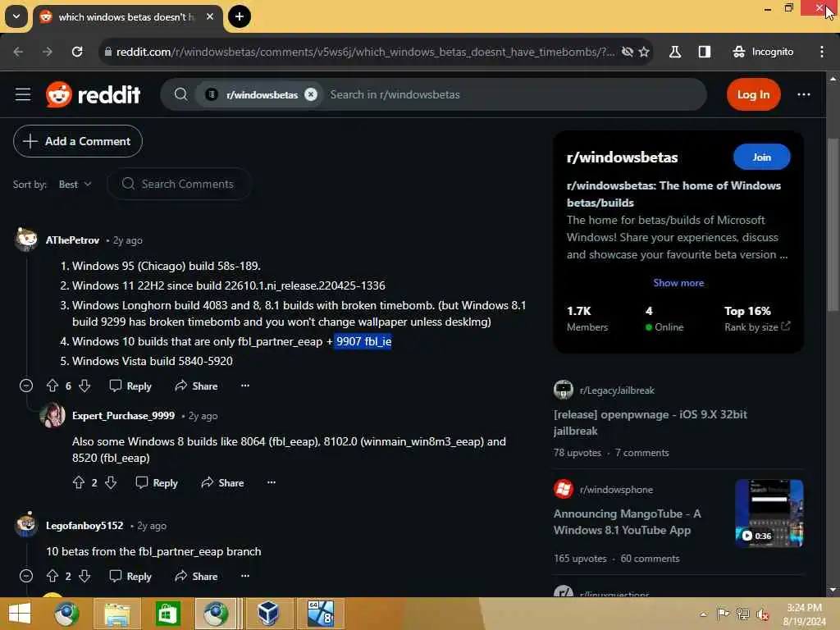
Task: Remove the r/windowsbetas search filter
Action: click(311, 95)
